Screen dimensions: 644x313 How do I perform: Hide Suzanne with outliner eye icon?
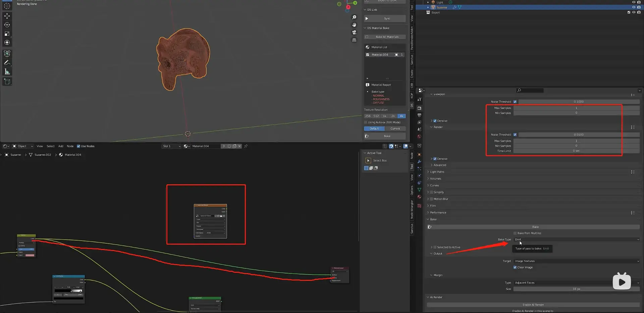click(634, 7)
